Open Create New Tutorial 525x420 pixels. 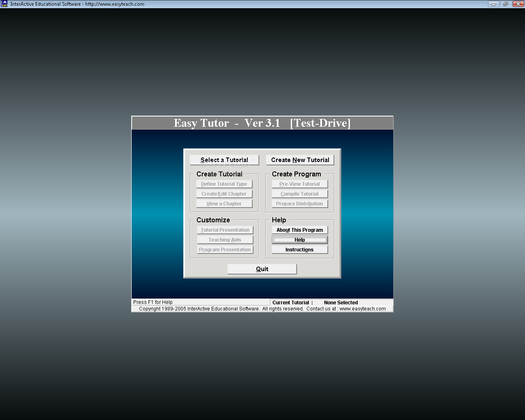(300, 160)
